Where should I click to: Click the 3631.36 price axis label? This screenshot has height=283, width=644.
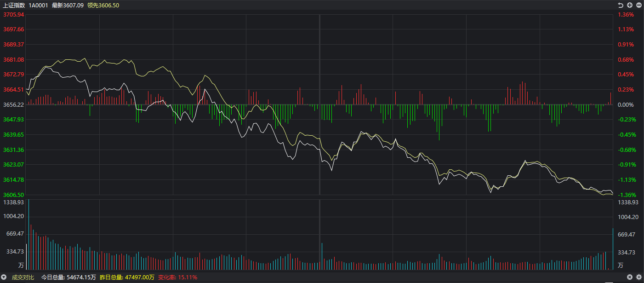pyautogui.click(x=14, y=150)
